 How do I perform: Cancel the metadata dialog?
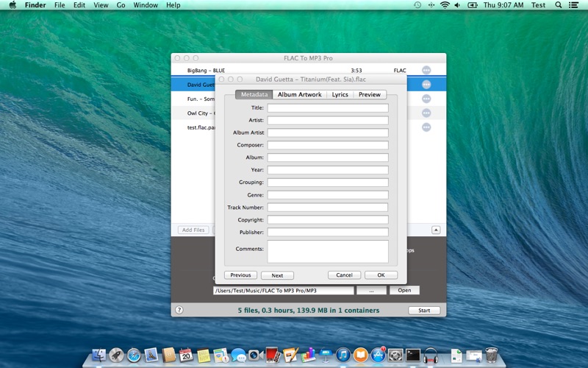pos(344,275)
